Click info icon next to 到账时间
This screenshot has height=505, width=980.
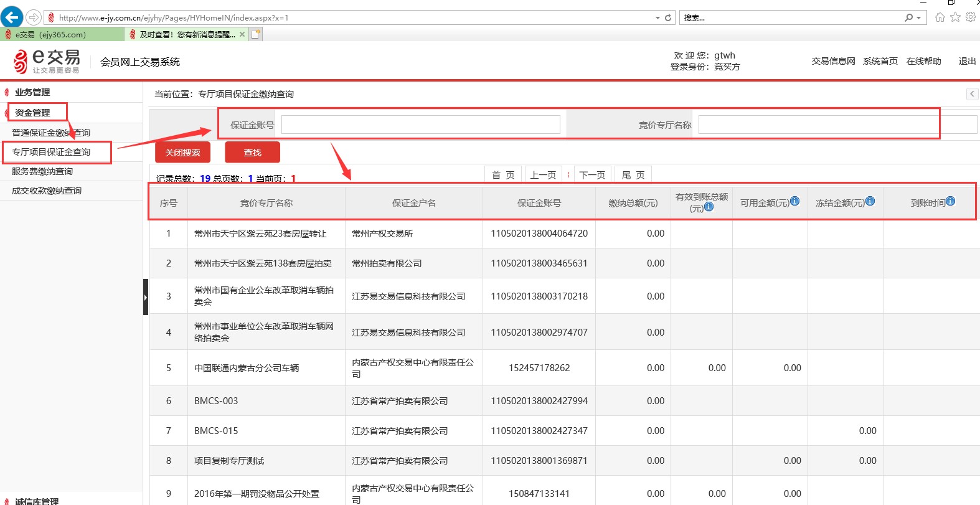pos(951,201)
